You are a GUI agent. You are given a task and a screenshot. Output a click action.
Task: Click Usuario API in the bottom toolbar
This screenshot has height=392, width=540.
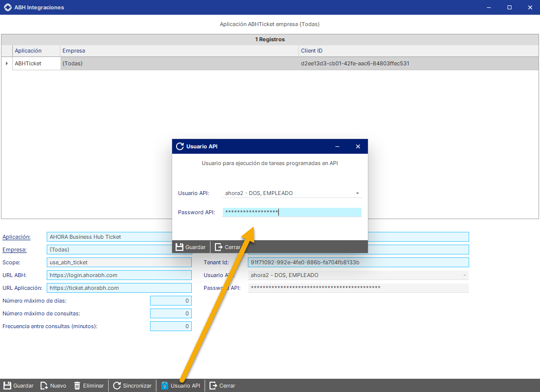pyautogui.click(x=181, y=386)
